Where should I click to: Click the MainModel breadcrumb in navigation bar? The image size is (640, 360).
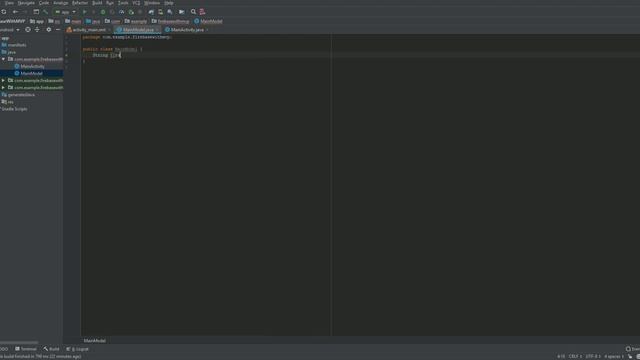click(x=208, y=21)
